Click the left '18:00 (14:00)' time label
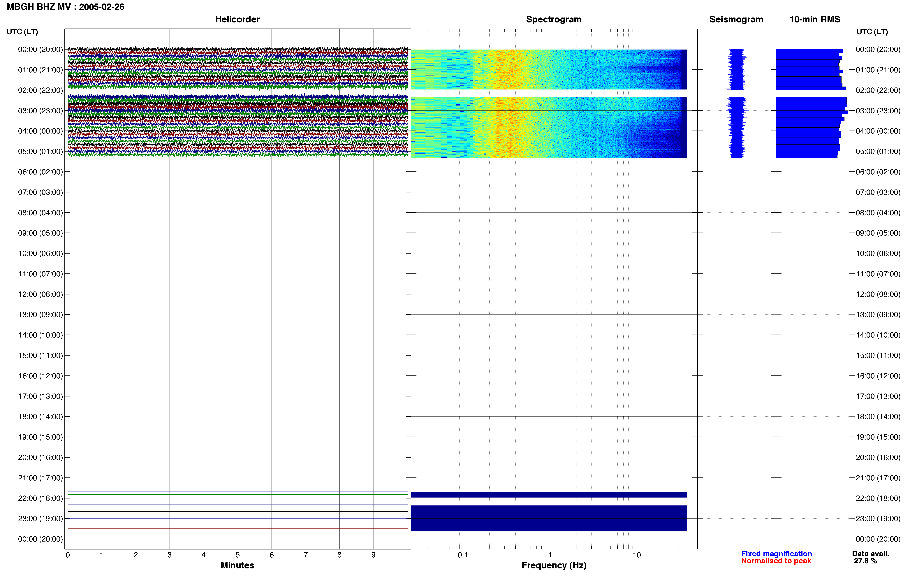 (x=41, y=417)
